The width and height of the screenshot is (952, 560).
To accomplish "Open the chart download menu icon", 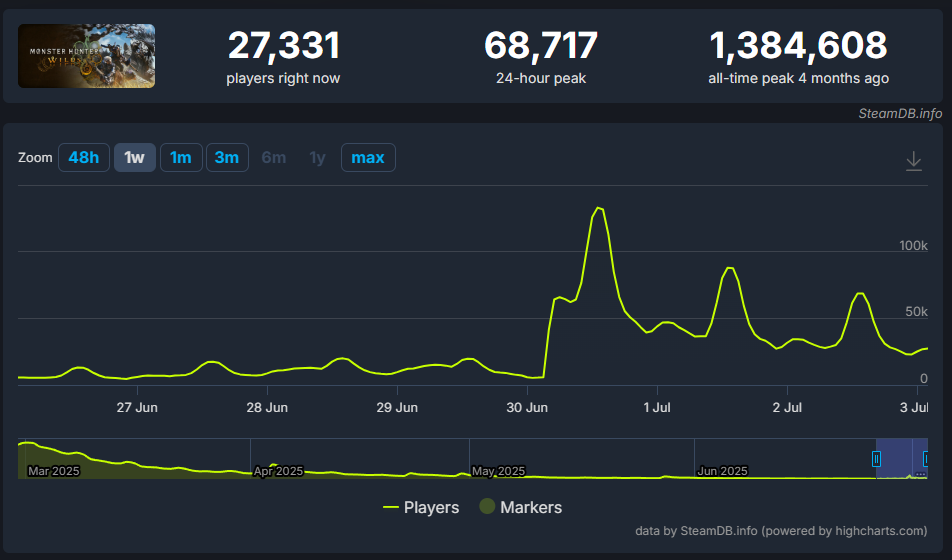I will click(914, 161).
